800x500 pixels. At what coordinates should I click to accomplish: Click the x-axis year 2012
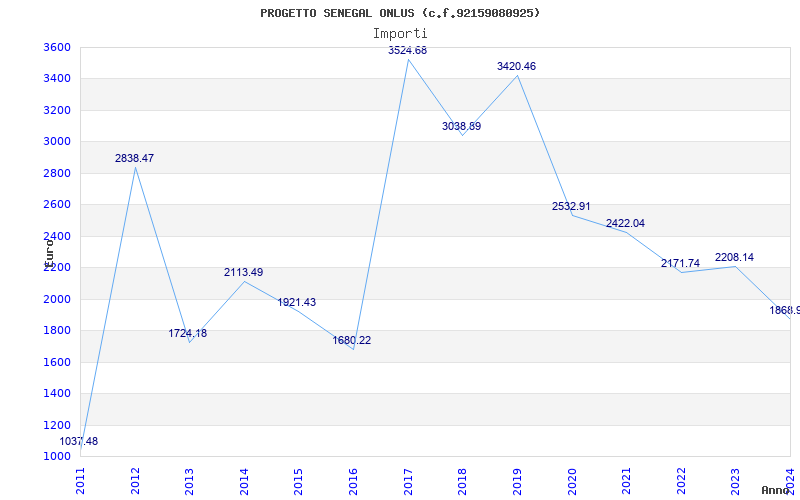point(135,481)
